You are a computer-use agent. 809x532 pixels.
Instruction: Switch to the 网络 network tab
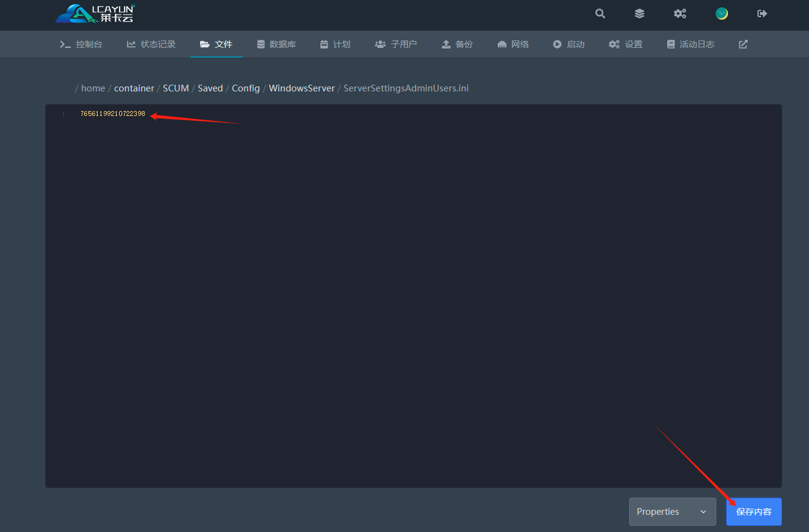click(513, 44)
